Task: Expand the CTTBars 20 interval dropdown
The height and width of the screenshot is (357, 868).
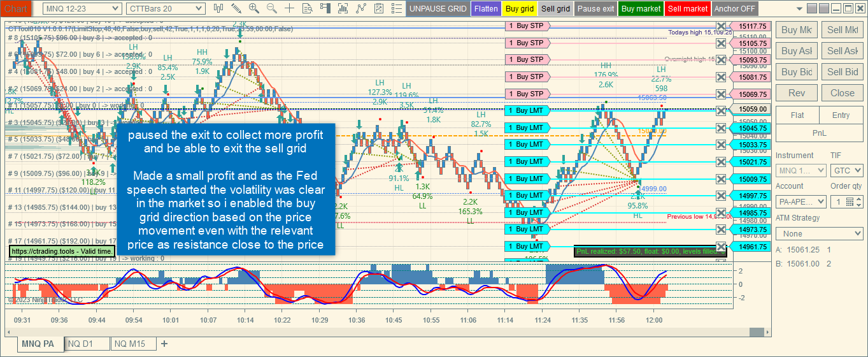Action: coord(165,8)
